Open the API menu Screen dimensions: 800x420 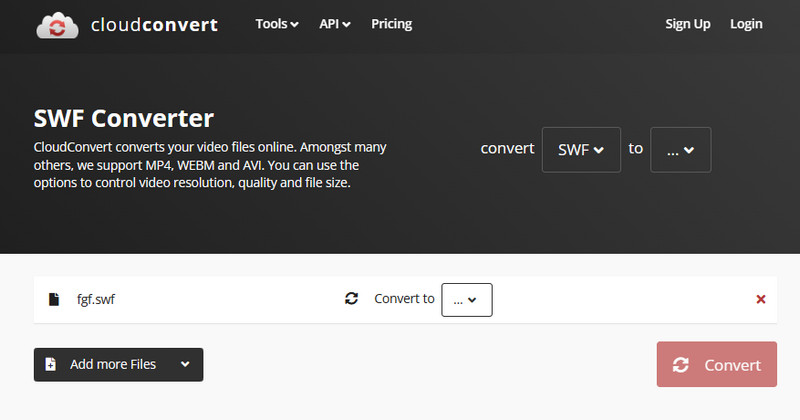tap(334, 24)
